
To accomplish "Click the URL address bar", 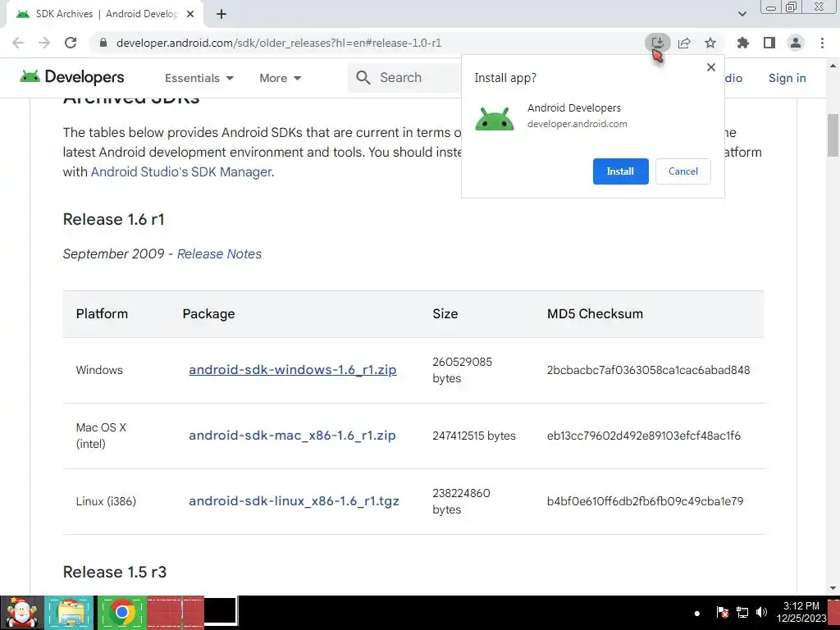I will (279, 43).
